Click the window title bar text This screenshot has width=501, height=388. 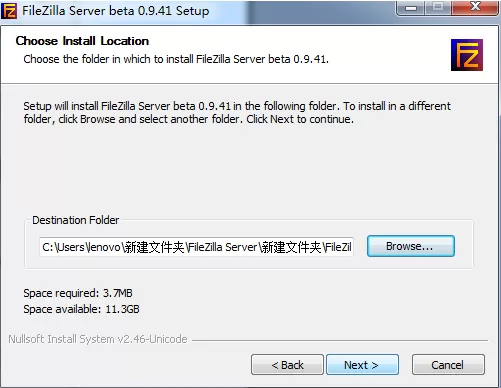[x=115, y=11]
